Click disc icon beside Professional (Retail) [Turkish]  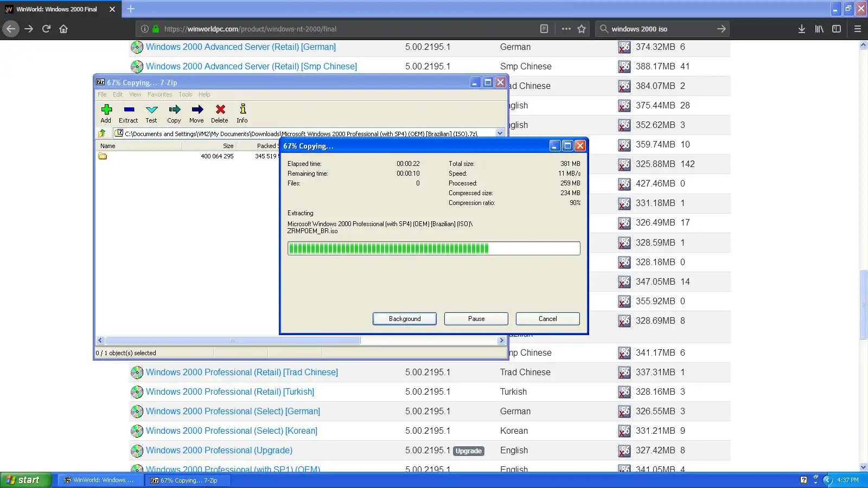[x=137, y=392]
